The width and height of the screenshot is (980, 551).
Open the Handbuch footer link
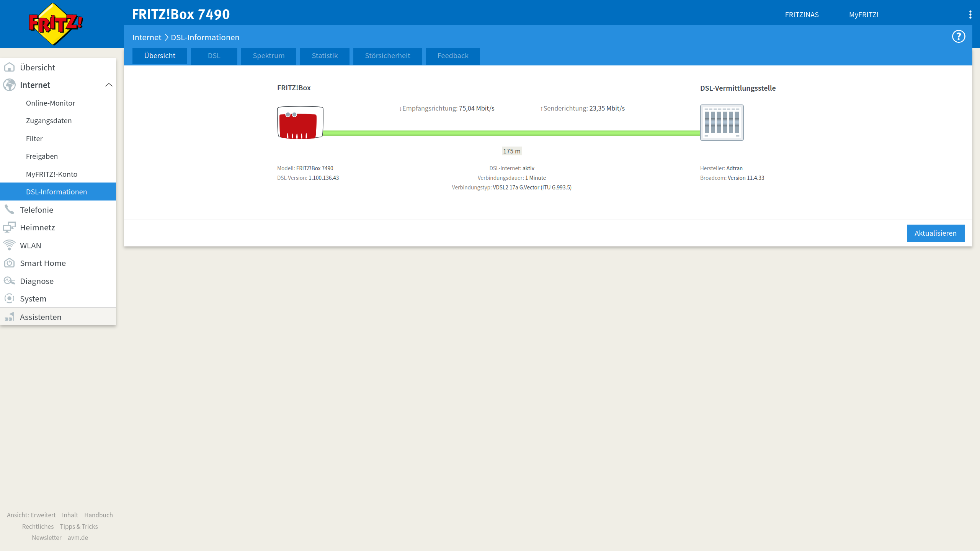98,515
